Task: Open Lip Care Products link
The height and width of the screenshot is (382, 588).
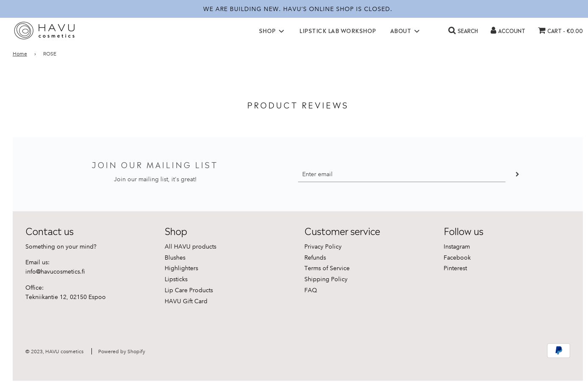Action: click(x=188, y=290)
